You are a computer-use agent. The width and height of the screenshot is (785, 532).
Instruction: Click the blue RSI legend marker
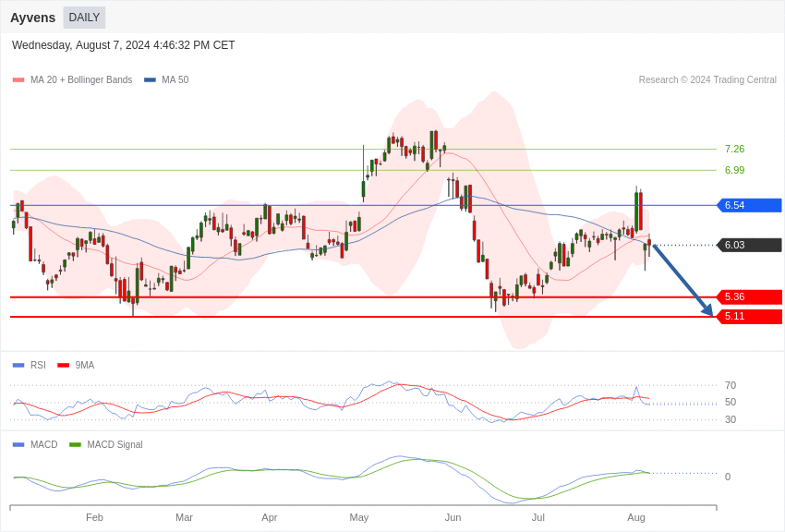18,366
